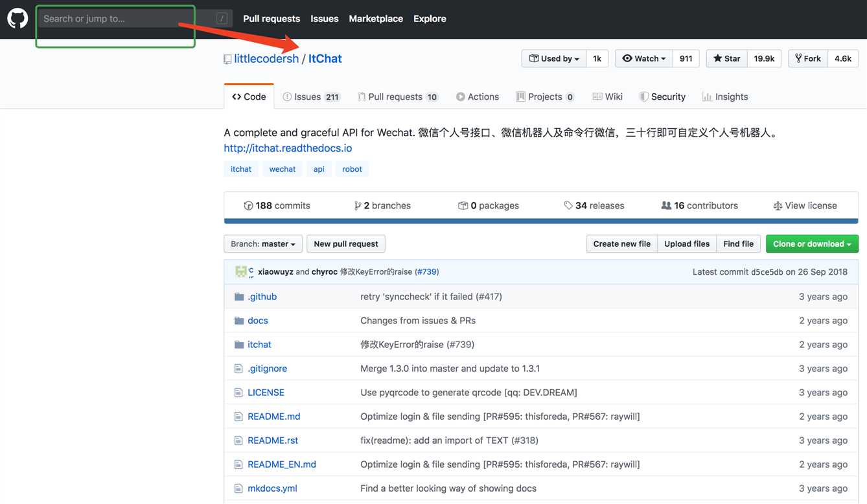The image size is (867, 504).
Task: Open Issues in the top navigation
Action: click(324, 19)
